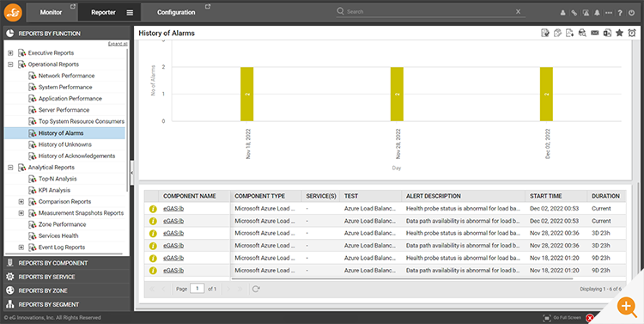Screen dimensions: 644x324
Task: Select KPI Analysis report
Action: (54, 191)
